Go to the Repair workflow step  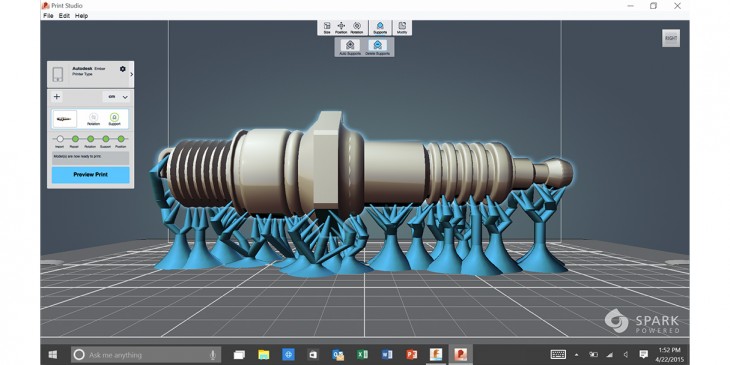click(x=75, y=139)
